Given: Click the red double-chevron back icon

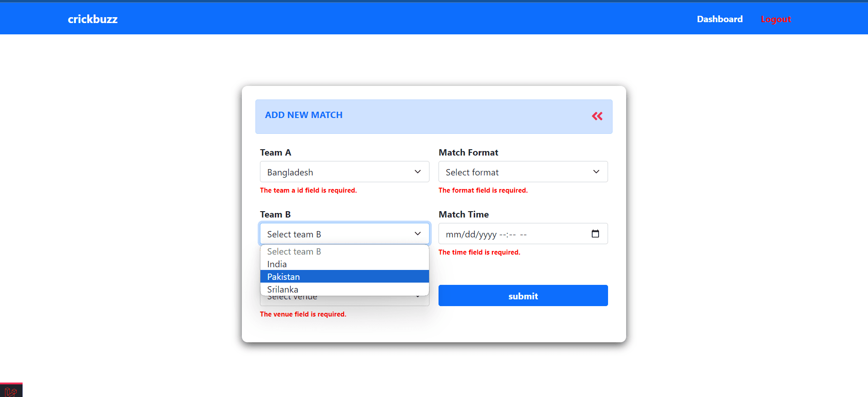Looking at the screenshot, I should click(597, 116).
